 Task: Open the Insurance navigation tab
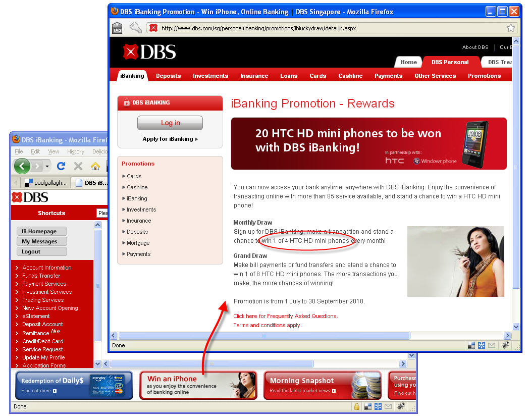[x=254, y=76]
